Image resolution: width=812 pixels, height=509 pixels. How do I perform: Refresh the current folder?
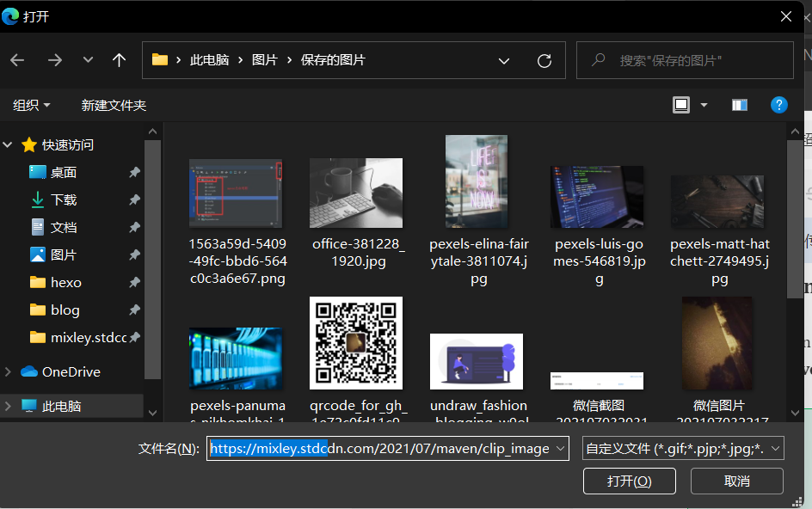pyautogui.click(x=544, y=60)
